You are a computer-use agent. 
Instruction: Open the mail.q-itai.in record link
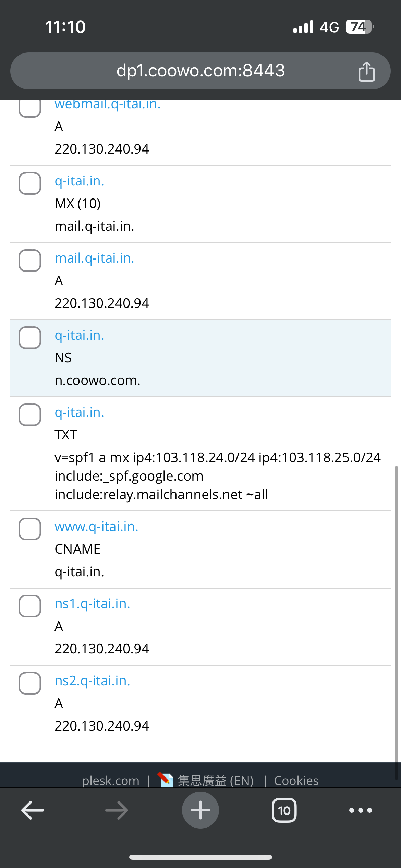tap(94, 258)
